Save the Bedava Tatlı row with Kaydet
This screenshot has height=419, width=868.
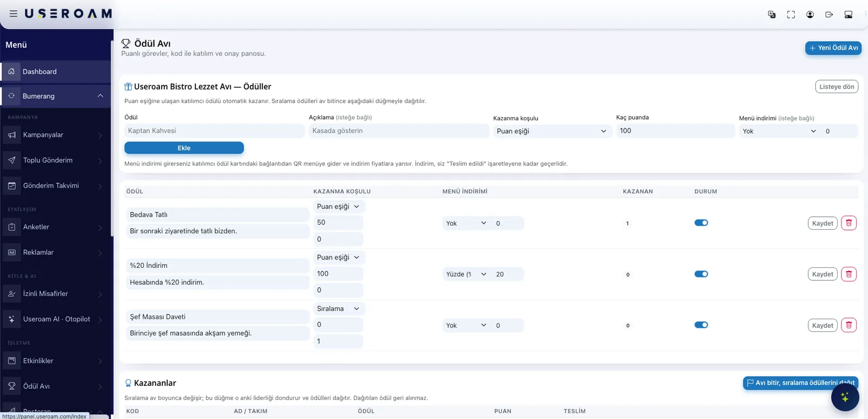coord(822,223)
